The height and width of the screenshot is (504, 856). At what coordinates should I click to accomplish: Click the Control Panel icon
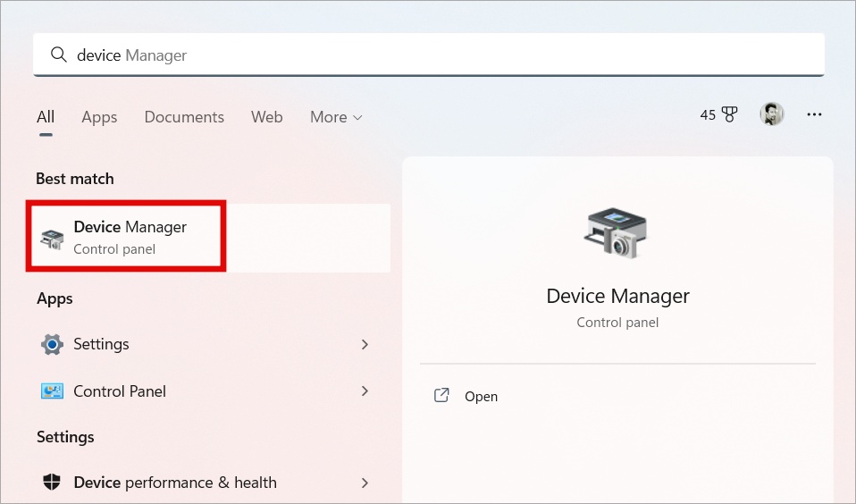pyautogui.click(x=52, y=391)
